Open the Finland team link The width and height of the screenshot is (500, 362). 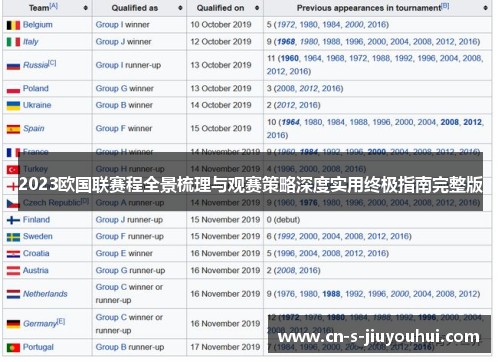(36, 220)
